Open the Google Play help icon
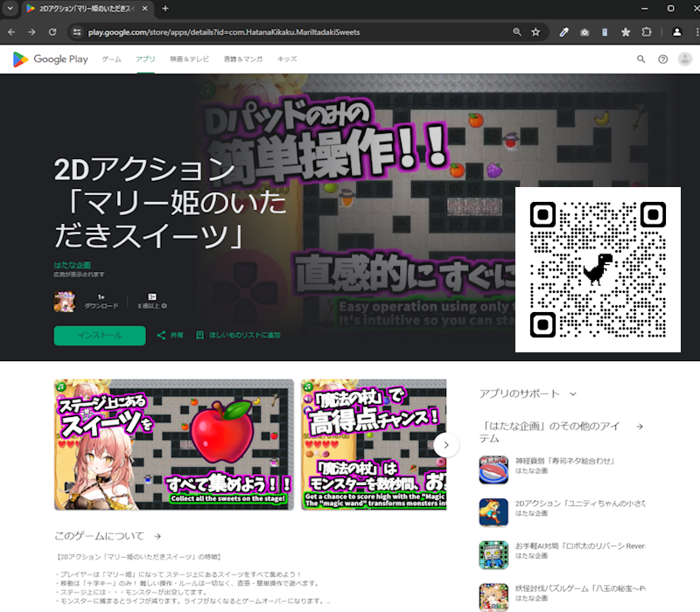The height and width of the screenshot is (612, 700). 662,59
